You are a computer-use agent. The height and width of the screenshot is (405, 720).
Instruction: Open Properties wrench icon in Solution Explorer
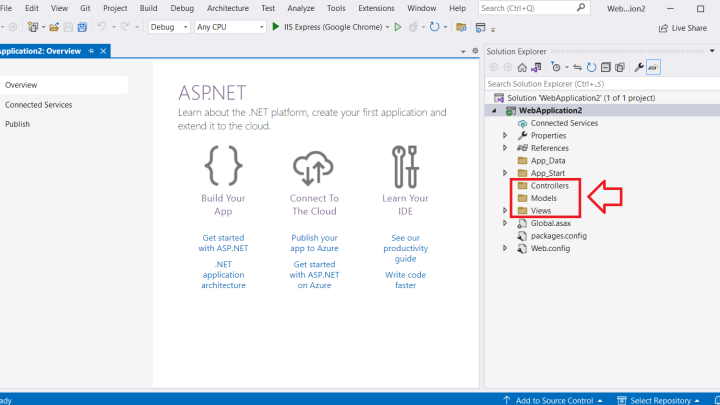(639, 68)
